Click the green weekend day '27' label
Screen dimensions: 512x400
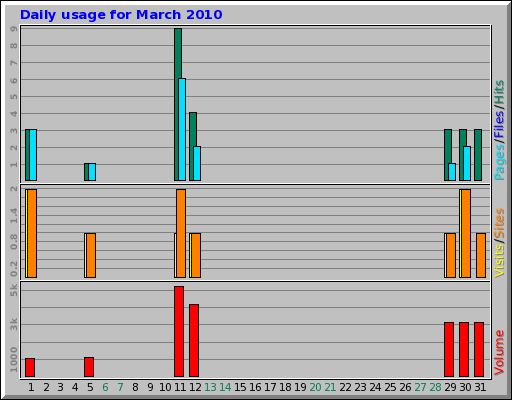(420, 387)
